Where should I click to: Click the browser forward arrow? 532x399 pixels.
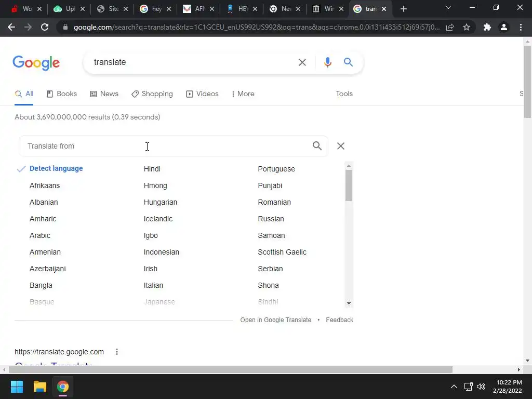pos(28,27)
